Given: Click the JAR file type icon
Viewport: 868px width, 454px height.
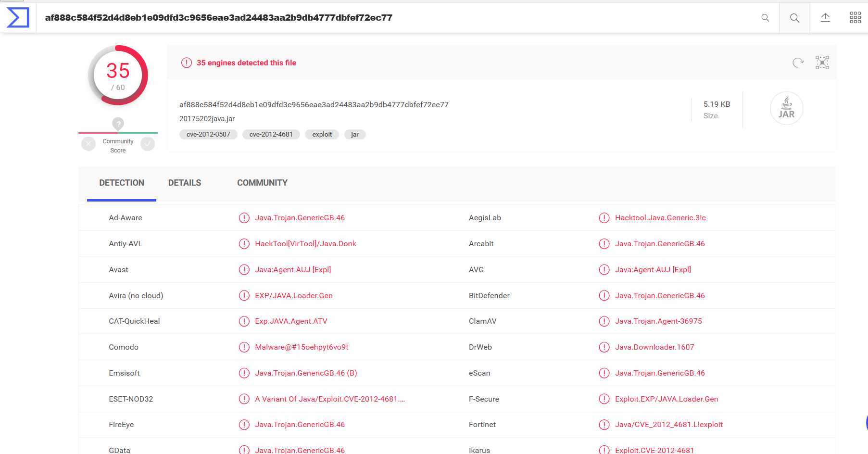Looking at the screenshot, I should [x=786, y=108].
